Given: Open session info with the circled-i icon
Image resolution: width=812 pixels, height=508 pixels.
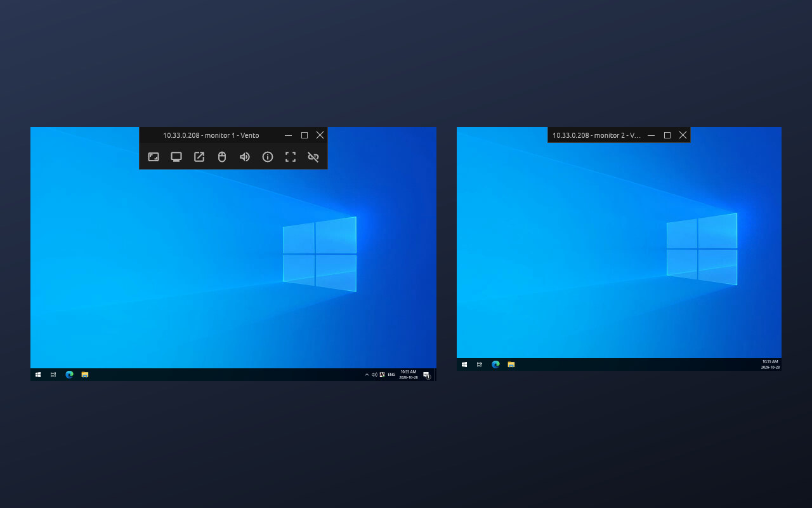Looking at the screenshot, I should point(268,157).
